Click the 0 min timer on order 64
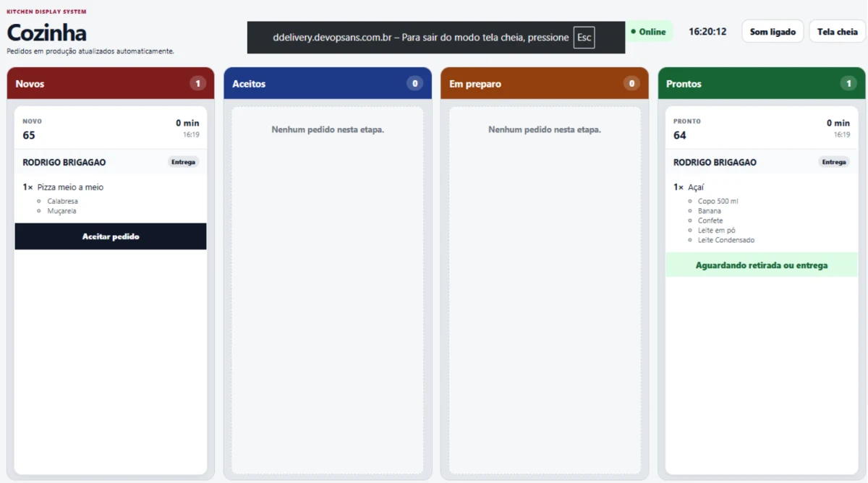This screenshot has height=483, width=868. point(838,123)
